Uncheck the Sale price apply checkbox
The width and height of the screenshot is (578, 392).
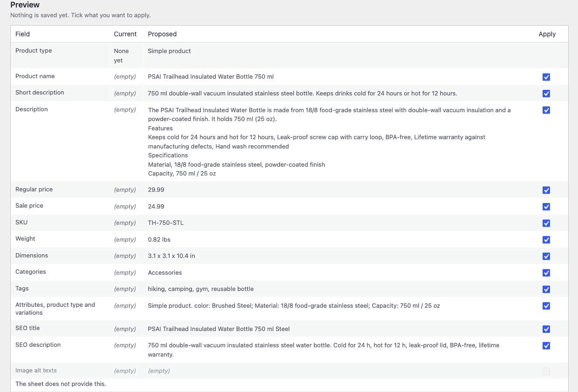(546, 207)
